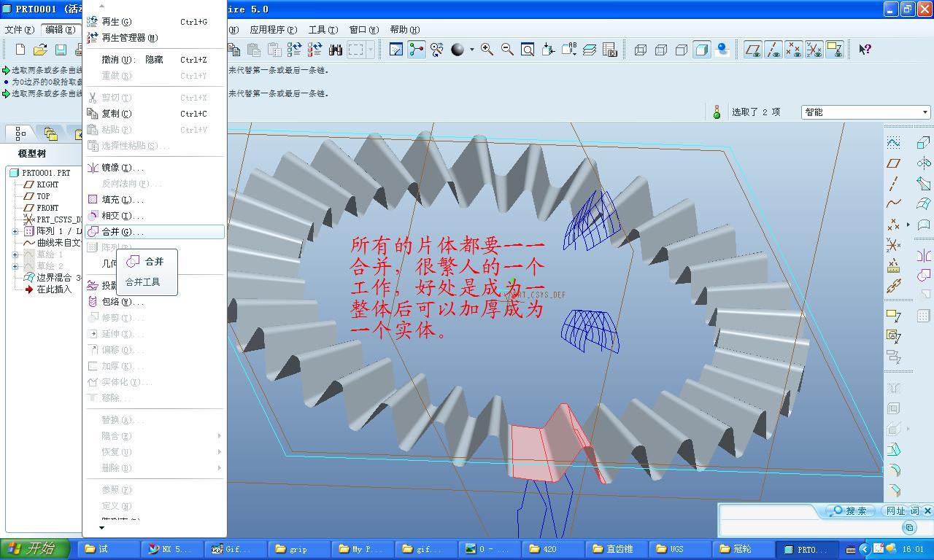Choose 复制 from the edit menu
Image resolution: width=934 pixels, height=560 pixels.
154,114
